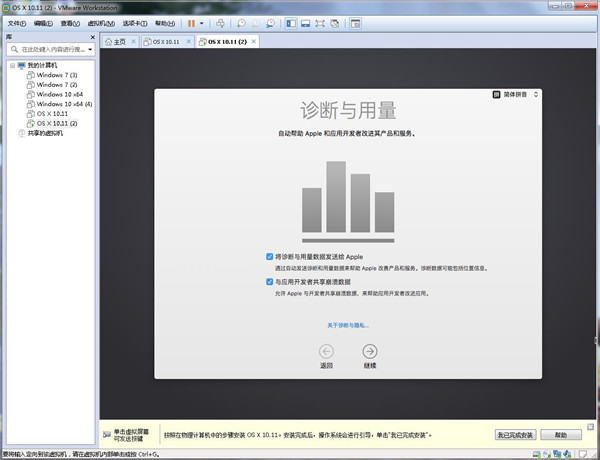Collapse the 我的计算机 tree node
This screenshot has height=460, width=600.
(x=12, y=65)
